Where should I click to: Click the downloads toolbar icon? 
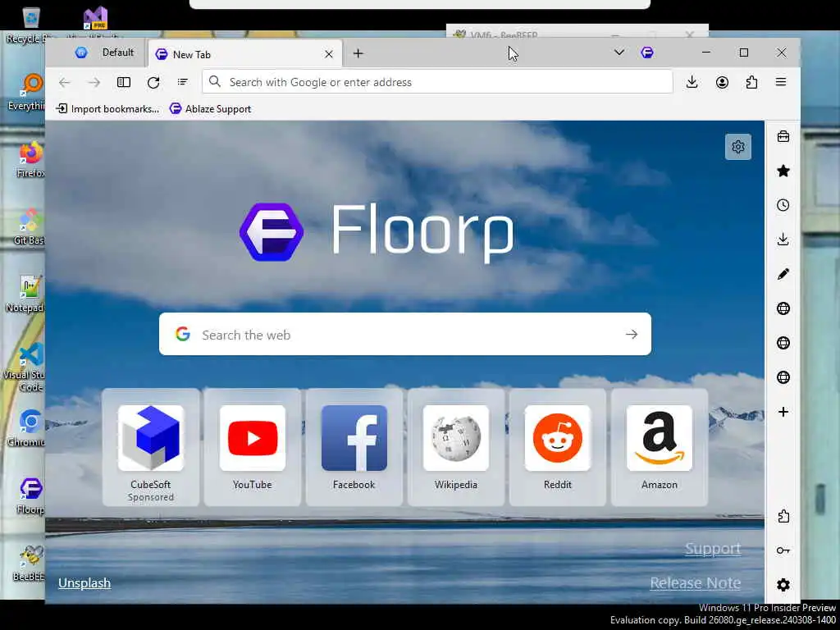pos(692,82)
